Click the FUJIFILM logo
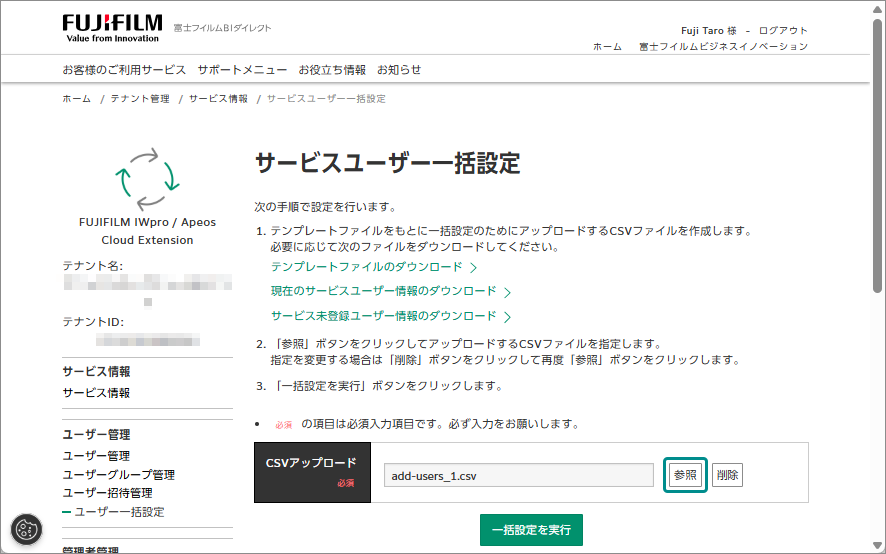This screenshot has width=886, height=554. [x=112, y=28]
